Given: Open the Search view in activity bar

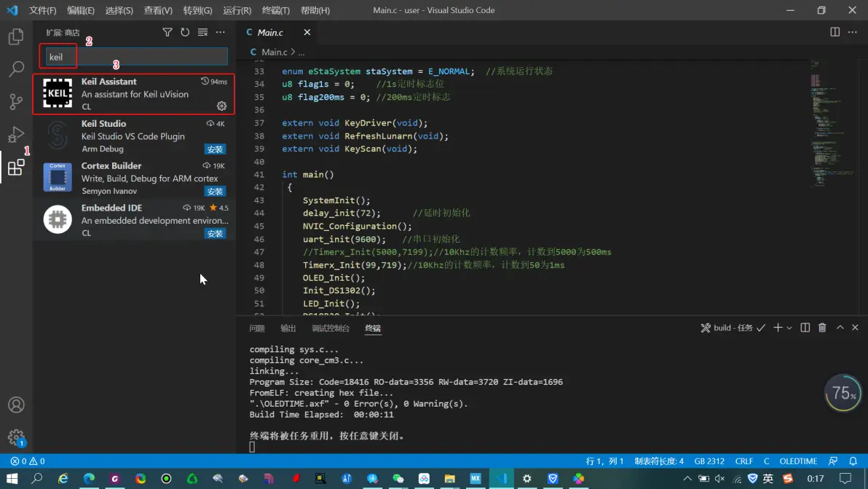Looking at the screenshot, I should (x=16, y=69).
